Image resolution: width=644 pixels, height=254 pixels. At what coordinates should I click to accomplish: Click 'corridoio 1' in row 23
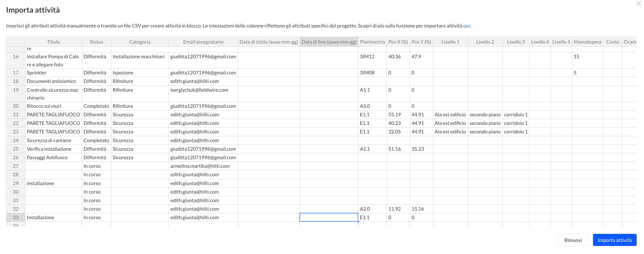(x=516, y=132)
